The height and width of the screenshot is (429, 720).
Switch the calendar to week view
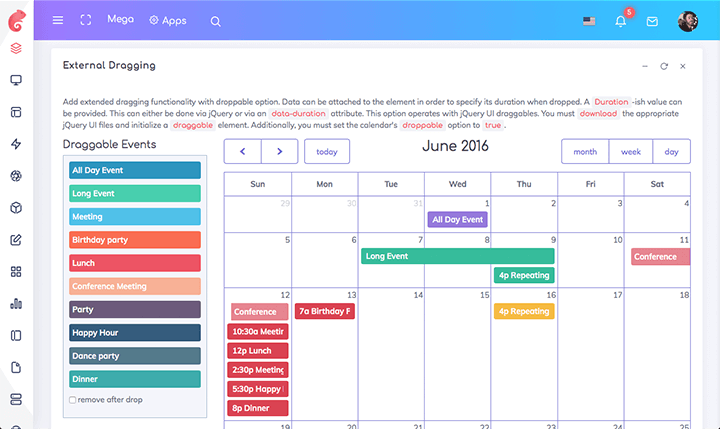[631, 152]
